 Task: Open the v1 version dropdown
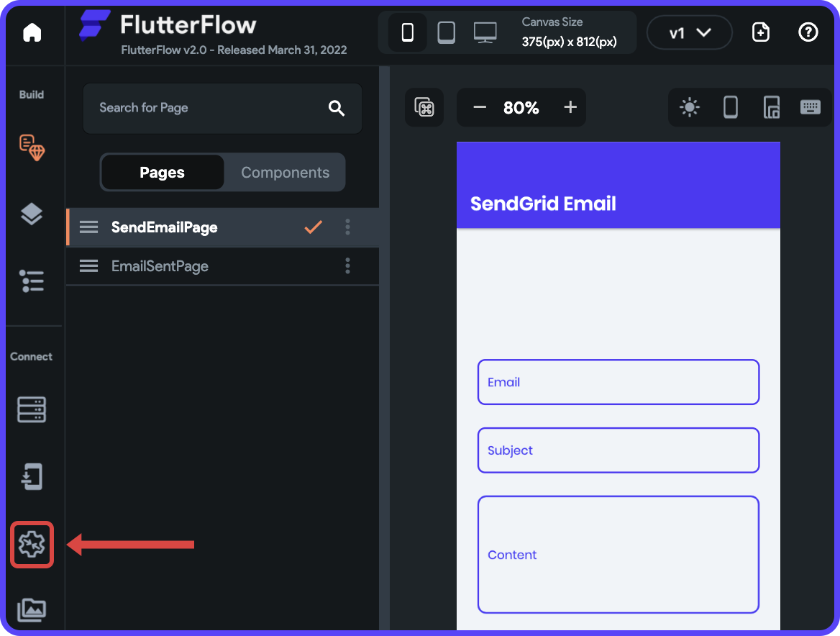[688, 32]
